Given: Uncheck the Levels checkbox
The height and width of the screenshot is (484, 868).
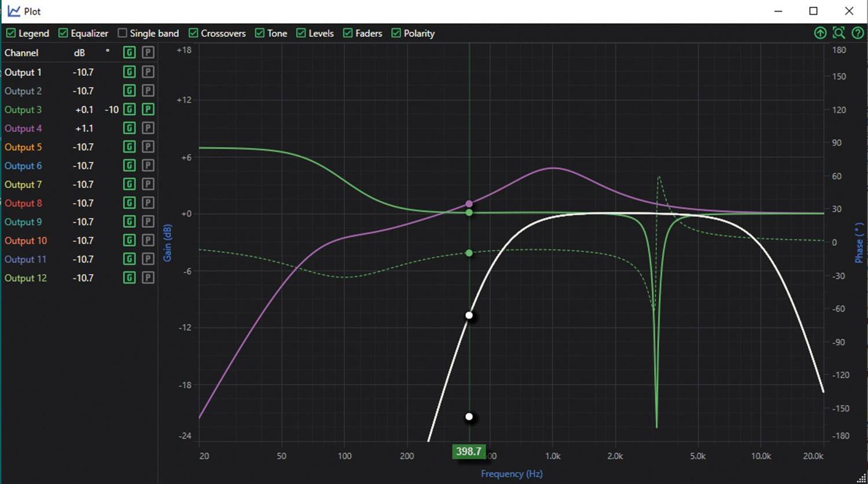Looking at the screenshot, I should [301, 33].
